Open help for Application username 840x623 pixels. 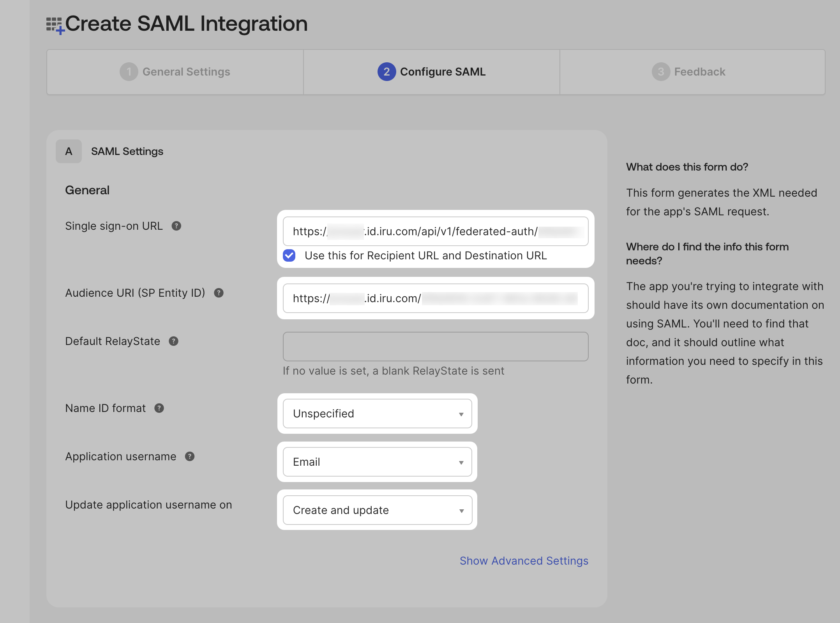tap(190, 456)
